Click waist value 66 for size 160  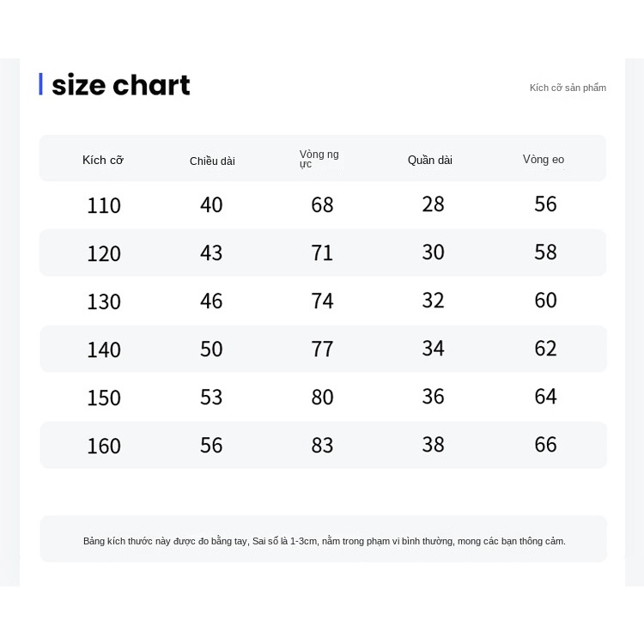[x=545, y=444]
